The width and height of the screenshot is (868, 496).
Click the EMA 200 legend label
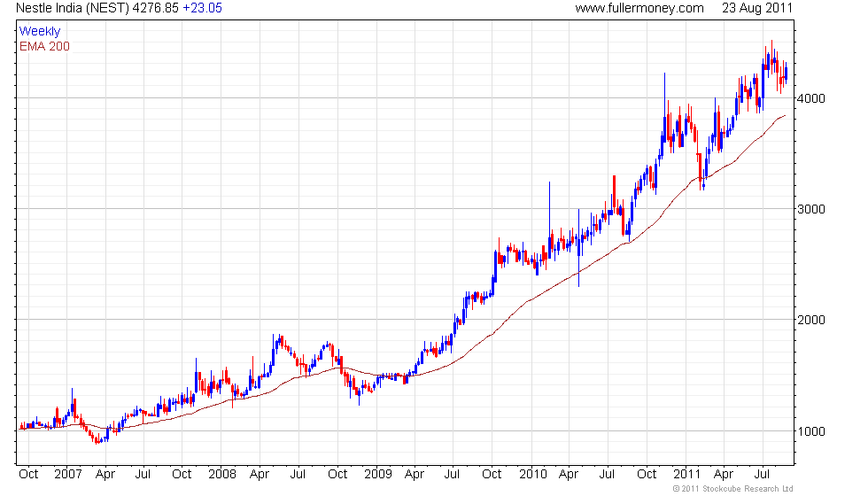coord(44,46)
